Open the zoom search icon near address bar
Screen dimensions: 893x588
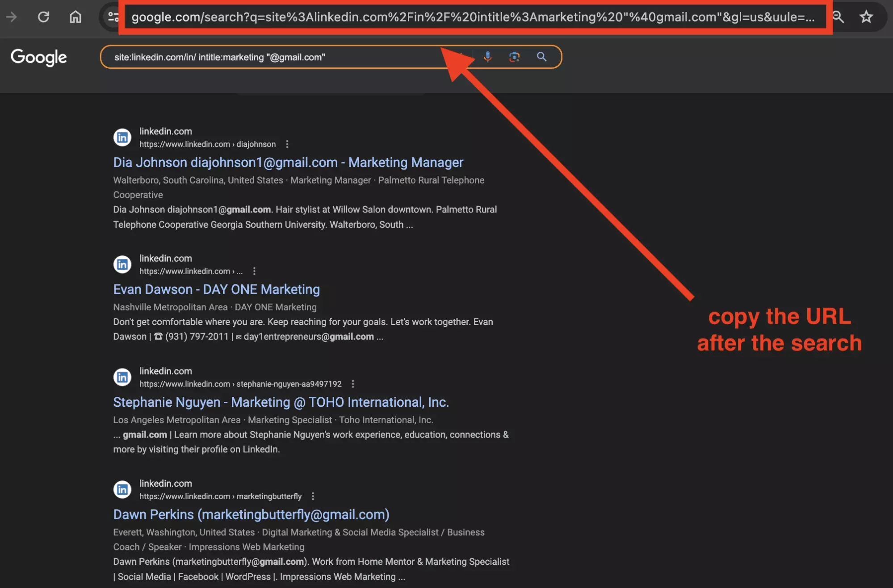point(838,17)
